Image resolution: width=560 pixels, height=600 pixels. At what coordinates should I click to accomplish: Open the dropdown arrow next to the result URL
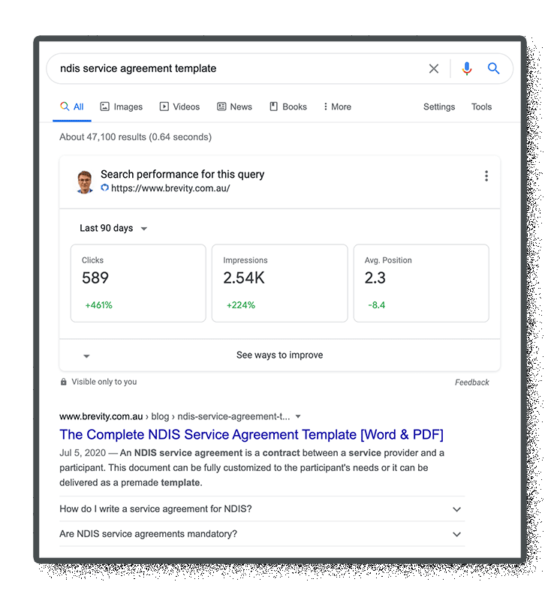tap(298, 416)
